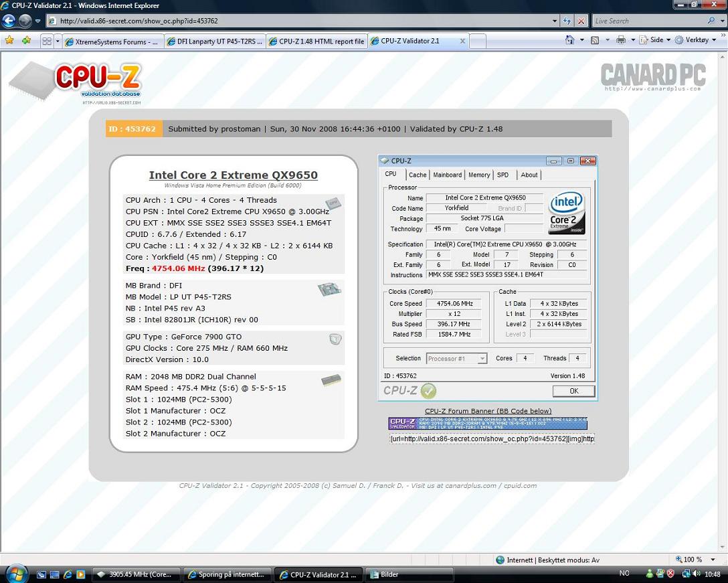Expand the address bar history dropdown
728x583 pixels.
point(555,21)
